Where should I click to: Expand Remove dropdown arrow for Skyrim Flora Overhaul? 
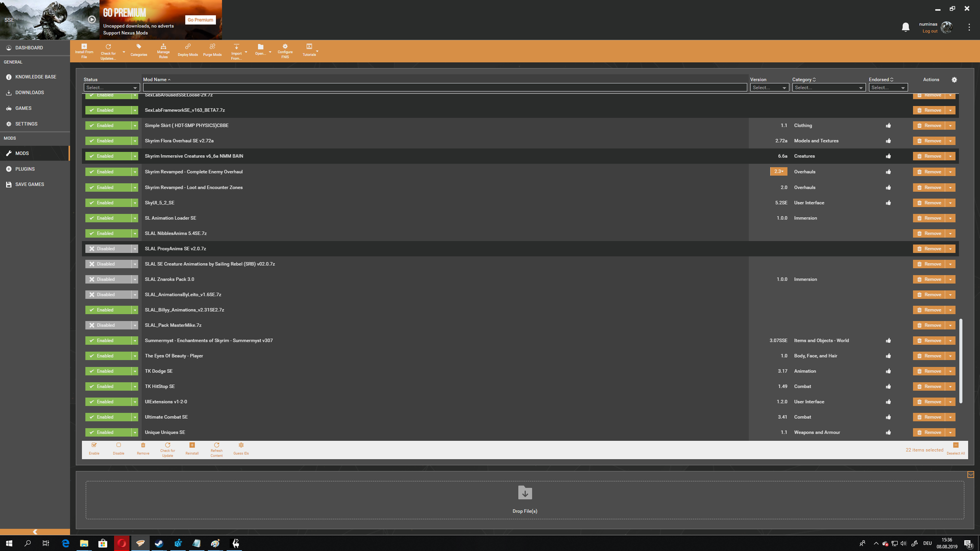tap(950, 141)
